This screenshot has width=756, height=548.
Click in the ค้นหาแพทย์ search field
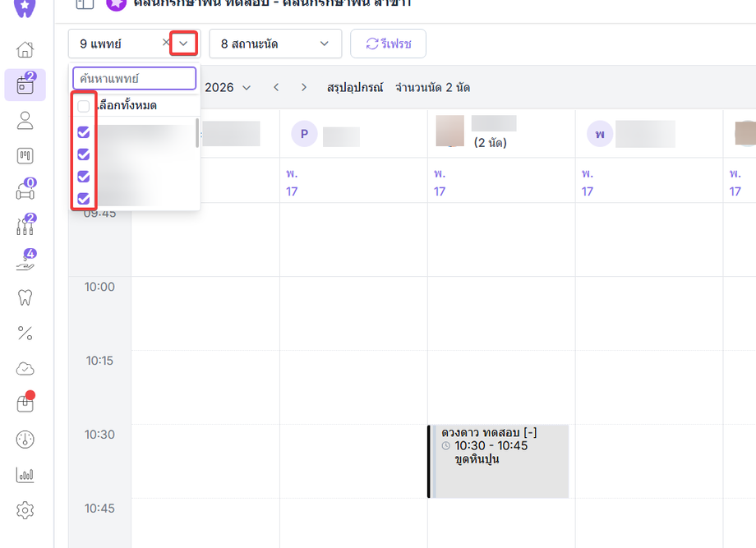point(135,78)
